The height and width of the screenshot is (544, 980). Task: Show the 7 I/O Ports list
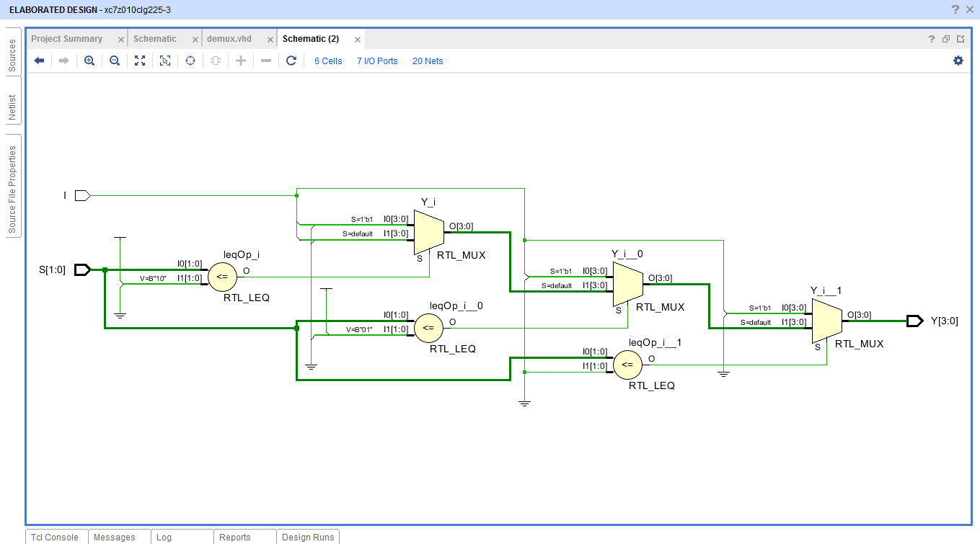coord(377,61)
